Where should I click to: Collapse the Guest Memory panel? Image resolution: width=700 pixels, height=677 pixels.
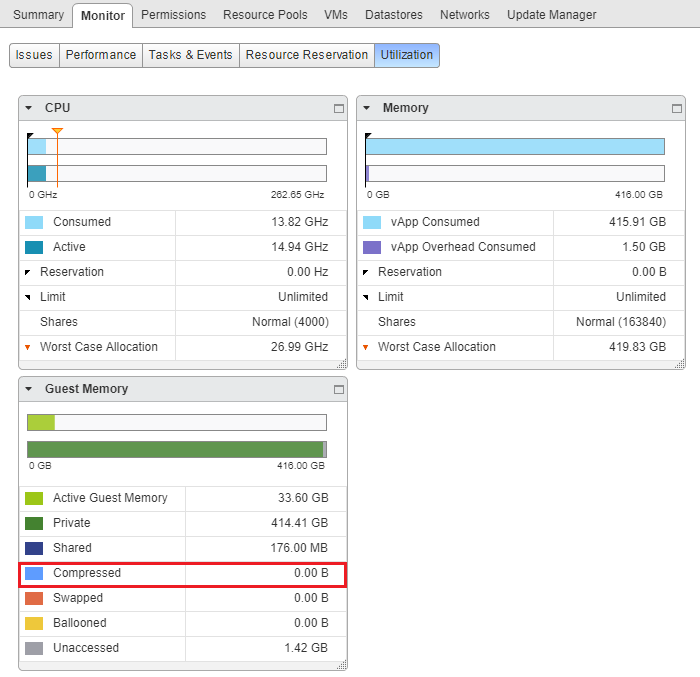pos(29,389)
